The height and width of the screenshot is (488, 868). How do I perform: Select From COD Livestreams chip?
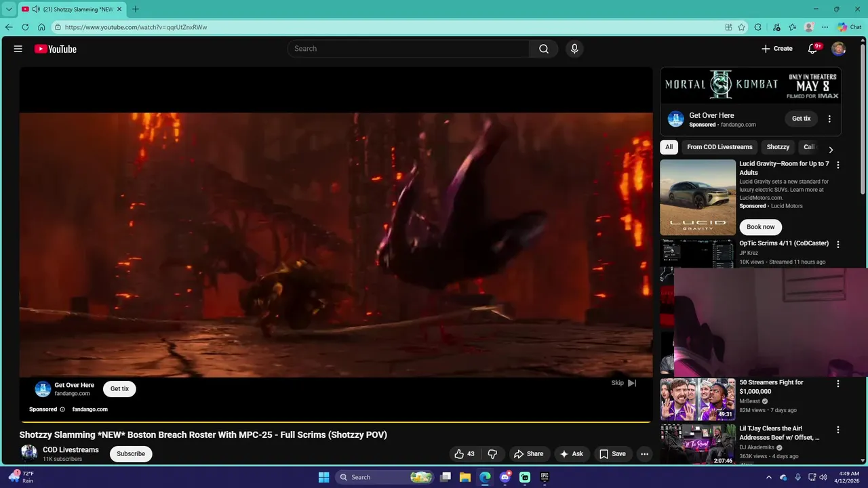tap(719, 147)
